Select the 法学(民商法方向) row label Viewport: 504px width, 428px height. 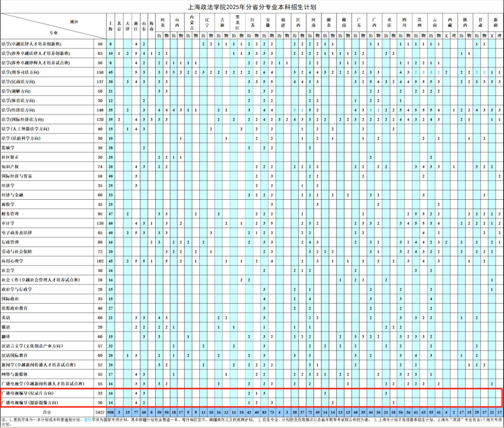tap(18, 82)
